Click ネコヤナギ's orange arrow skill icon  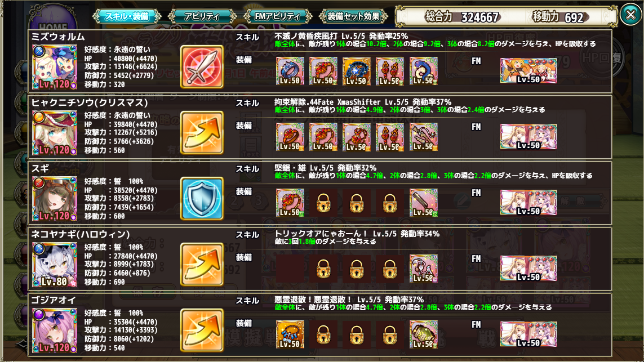(202, 264)
